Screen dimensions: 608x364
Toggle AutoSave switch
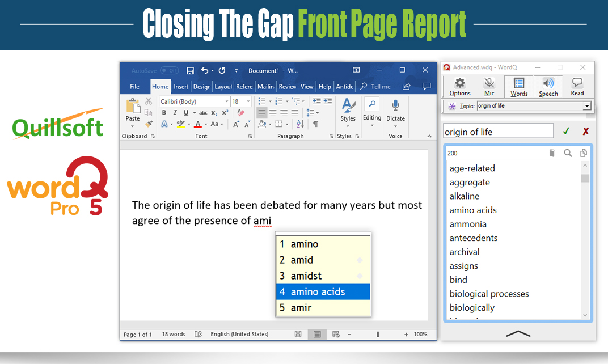[x=169, y=70]
